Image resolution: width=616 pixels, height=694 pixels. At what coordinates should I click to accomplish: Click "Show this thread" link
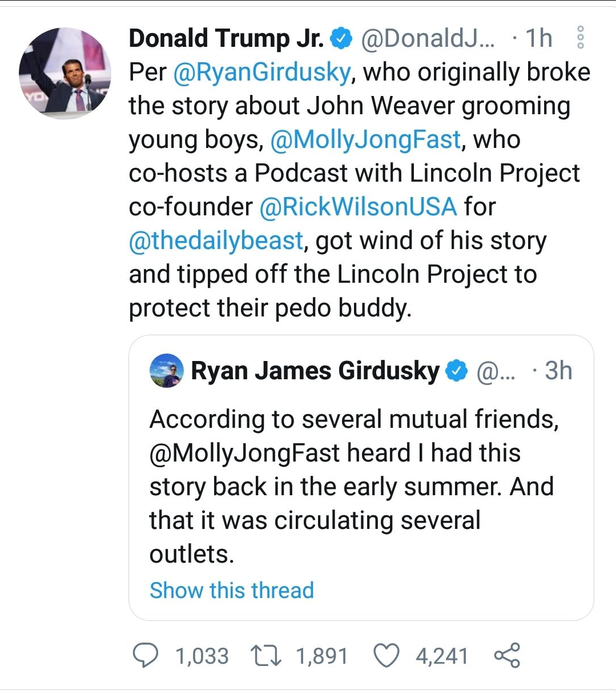pos(232,590)
